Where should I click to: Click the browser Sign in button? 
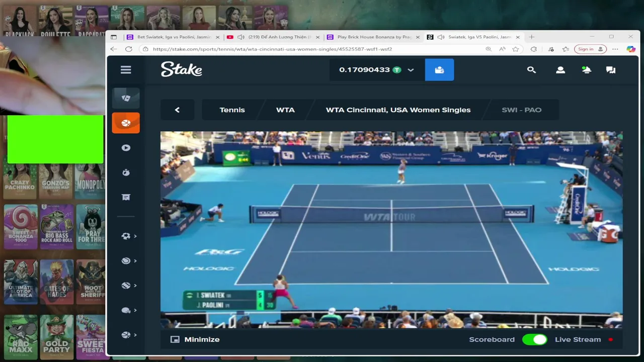coord(589,49)
